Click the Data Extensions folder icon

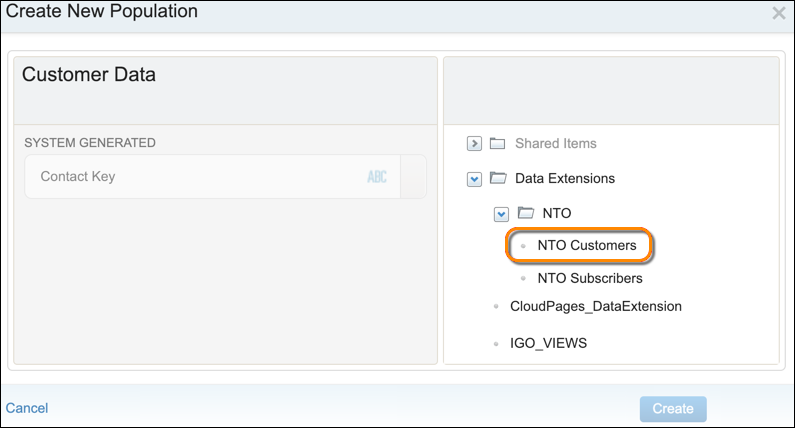pos(498,178)
